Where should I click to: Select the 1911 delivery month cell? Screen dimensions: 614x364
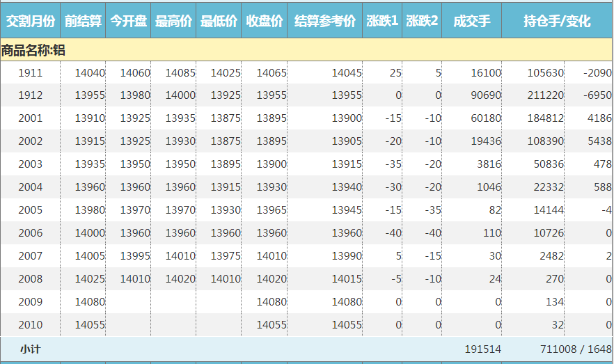click(30, 72)
